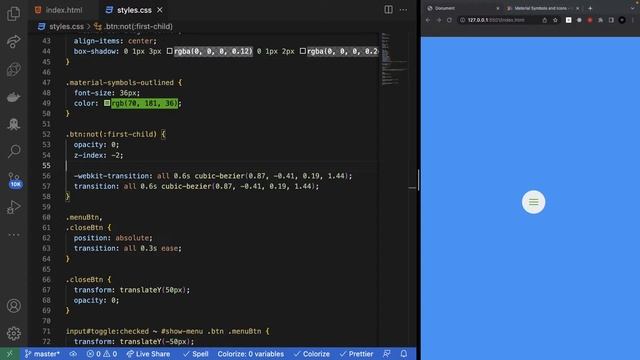The width and height of the screenshot is (640, 360).
Task: Open Source Control with the 10K badge
Action: (x=14, y=180)
